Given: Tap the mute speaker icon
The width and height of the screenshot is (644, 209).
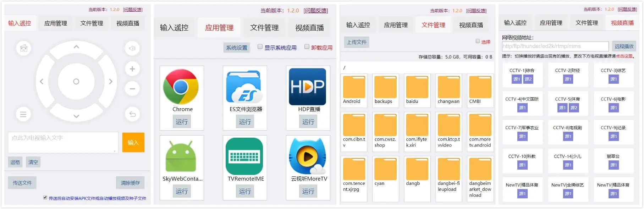Looking at the screenshot, I should pyautogui.click(x=132, y=48).
